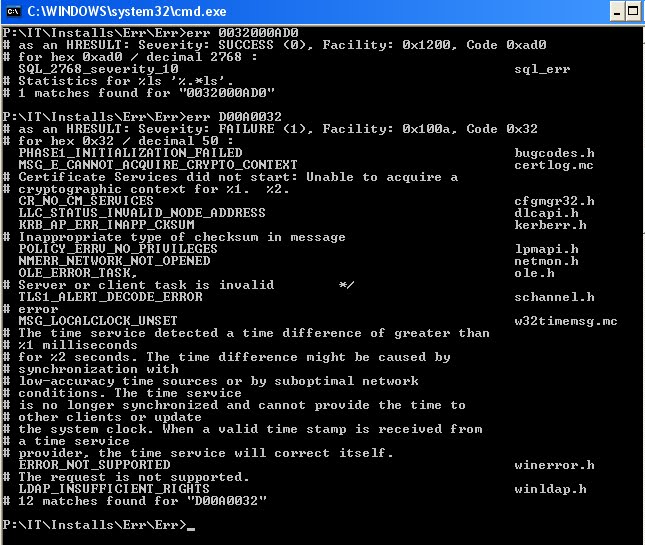Click 'The request is not supported.'

point(134,477)
